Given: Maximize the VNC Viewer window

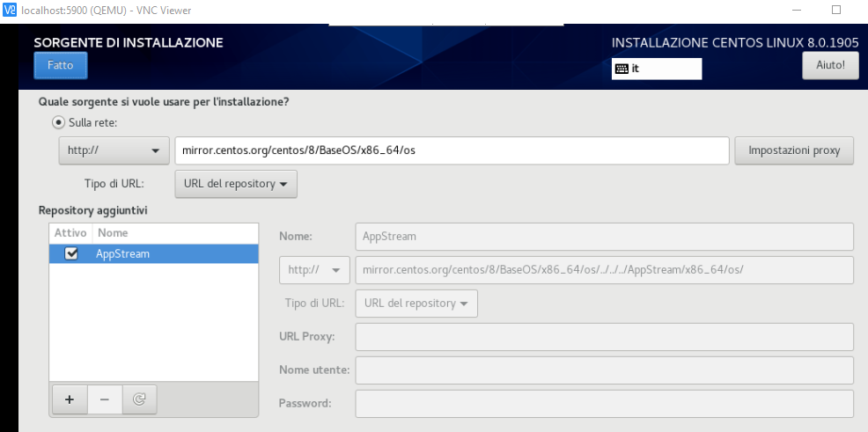Looking at the screenshot, I should pos(836,10).
